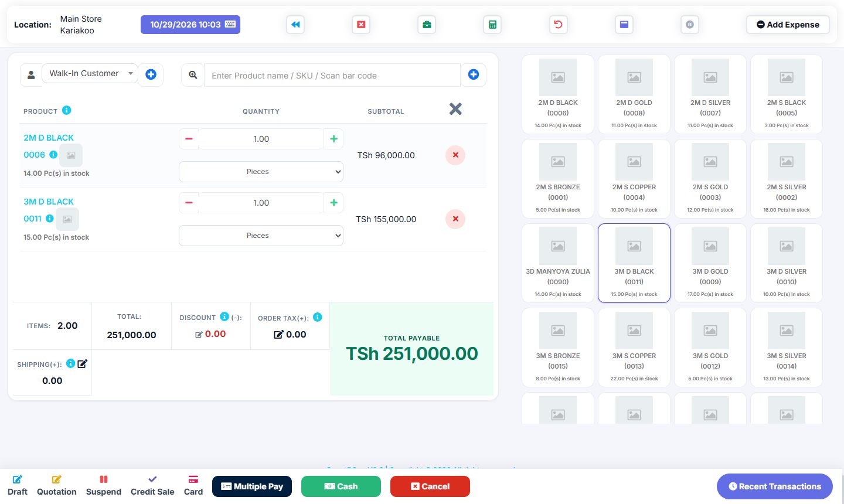844x504 pixels.
Task: Decrease 2M D BLACK quantity with minus
Action: (x=189, y=139)
